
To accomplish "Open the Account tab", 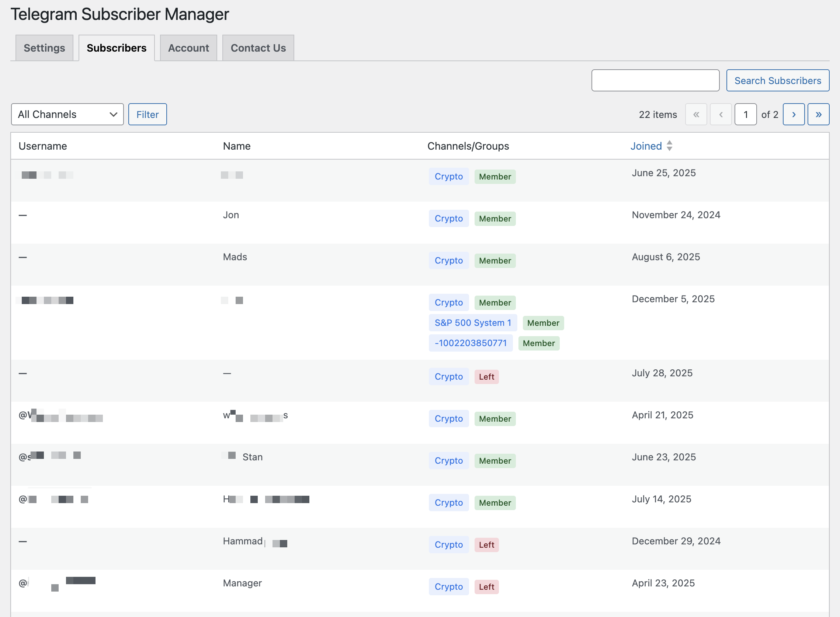I will (x=188, y=48).
